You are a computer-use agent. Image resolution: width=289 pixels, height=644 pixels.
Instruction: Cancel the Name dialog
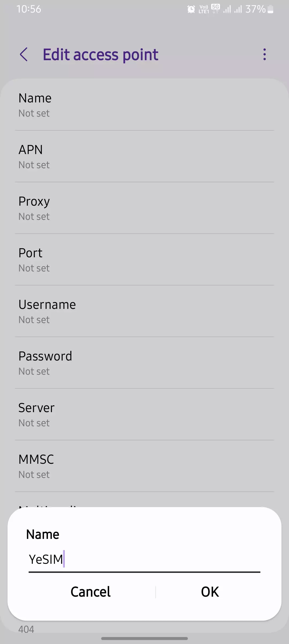[90, 592]
